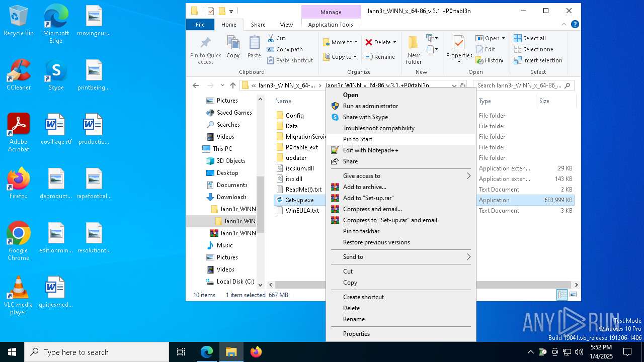Viewport: 644px width, 362px height.
Task: Open the recent locations dropdown arrow
Action: (222, 85)
